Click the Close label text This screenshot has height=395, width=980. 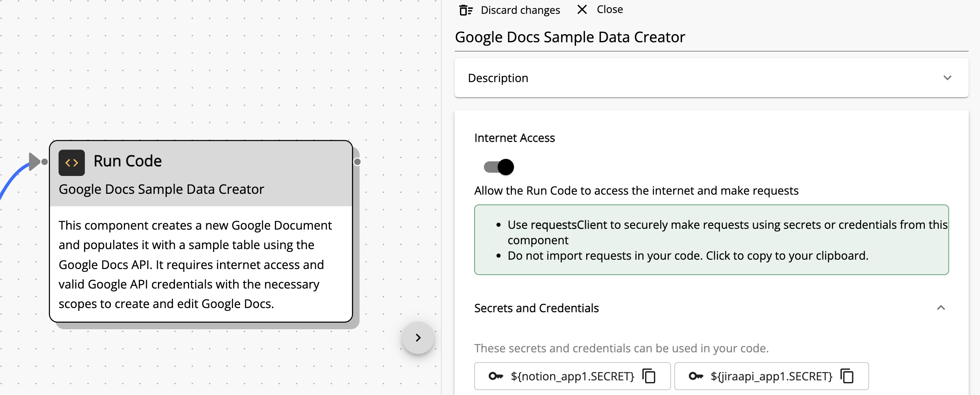tap(609, 9)
